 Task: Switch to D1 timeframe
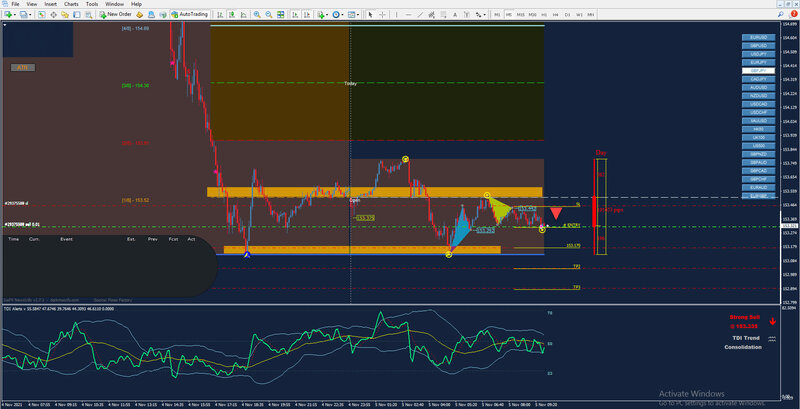567,15
